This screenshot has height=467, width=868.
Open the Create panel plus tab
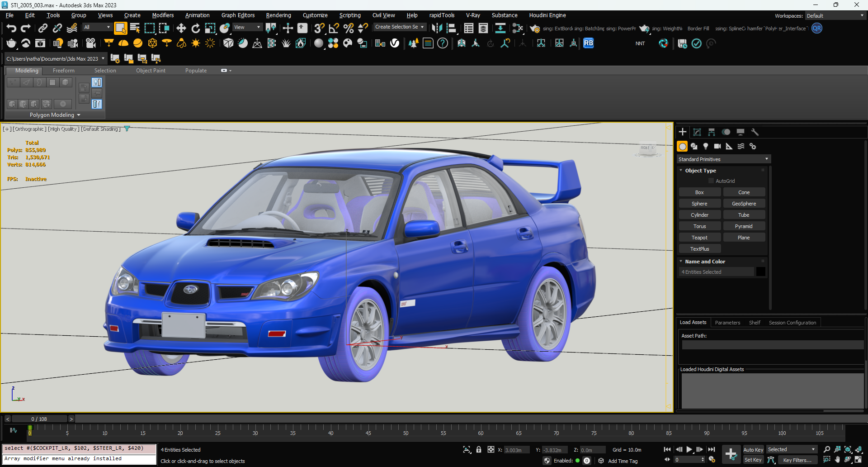(683, 132)
